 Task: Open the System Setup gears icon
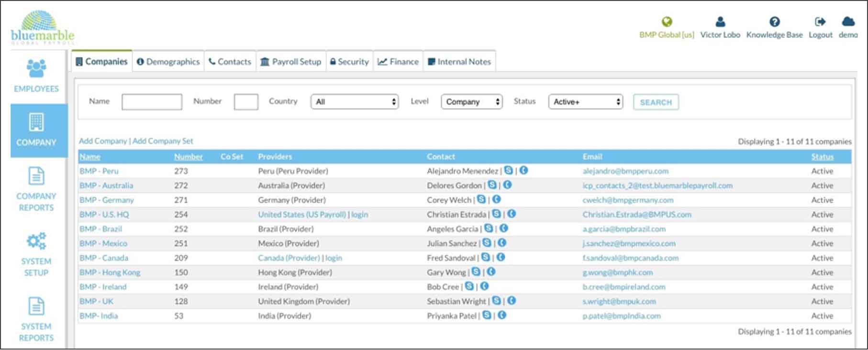coord(36,241)
